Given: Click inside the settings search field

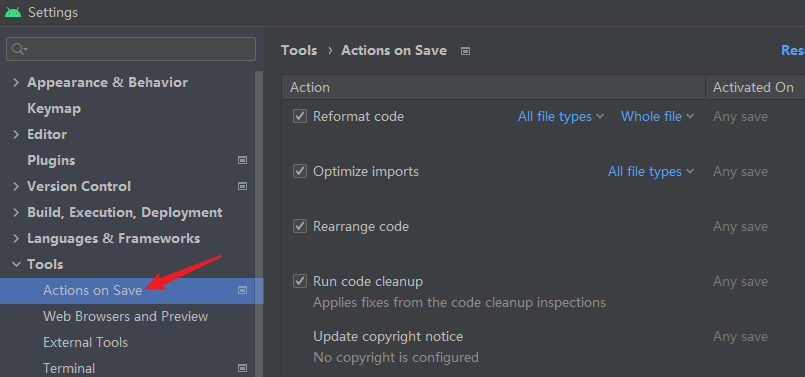Looking at the screenshot, I should (x=139, y=49).
